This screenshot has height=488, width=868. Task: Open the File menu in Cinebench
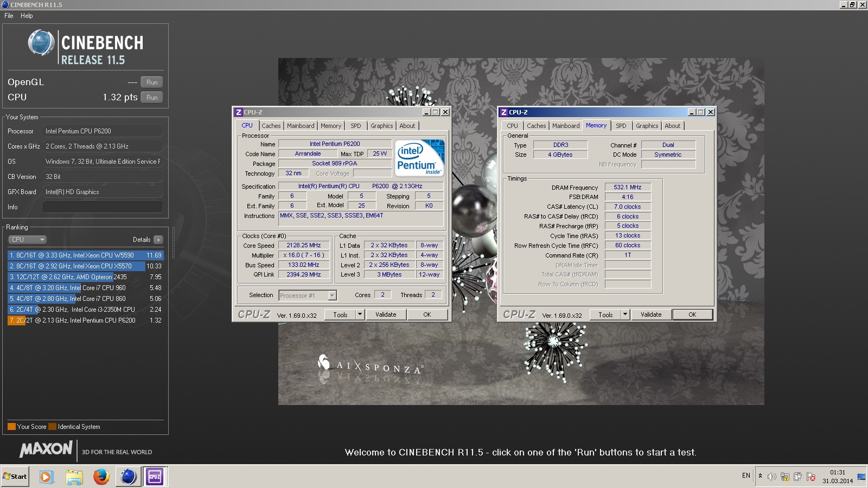pyautogui.click(x=9, y=16)
